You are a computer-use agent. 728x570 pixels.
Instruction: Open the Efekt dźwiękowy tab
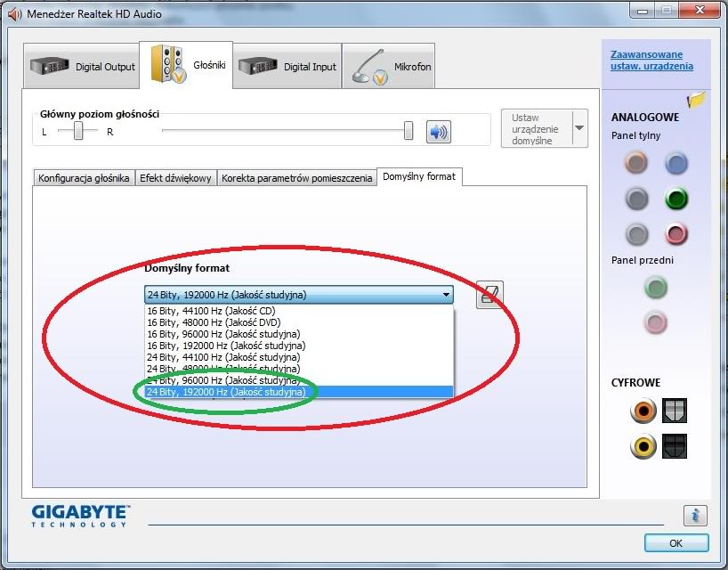click(x=175, y=178)
